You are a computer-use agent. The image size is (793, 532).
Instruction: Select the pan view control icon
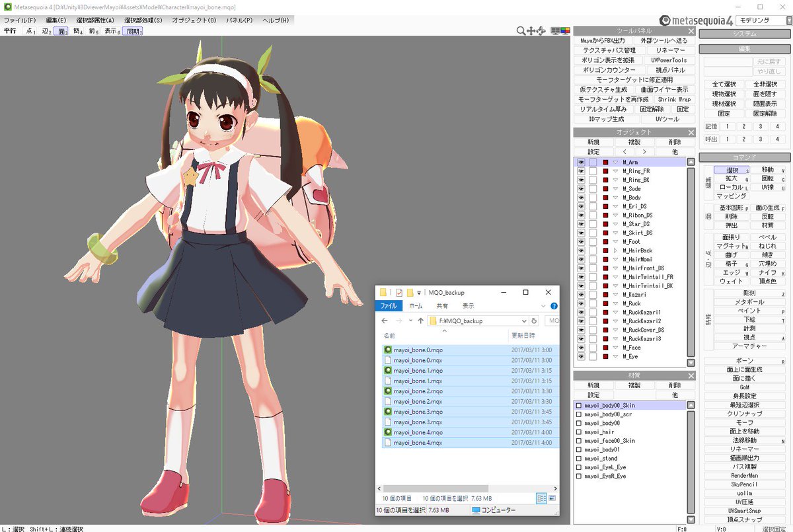click(x=531, y=30)
